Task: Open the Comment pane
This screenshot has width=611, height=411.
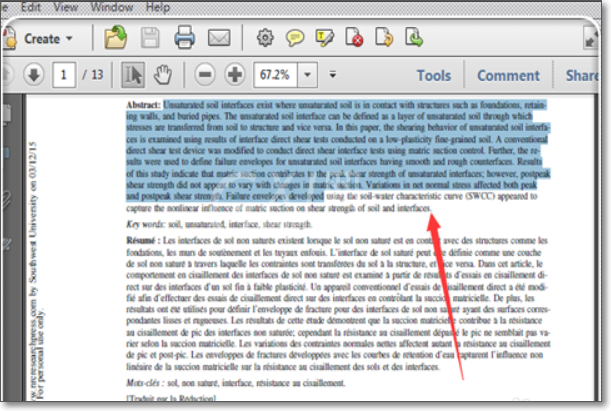Action: 509,76
